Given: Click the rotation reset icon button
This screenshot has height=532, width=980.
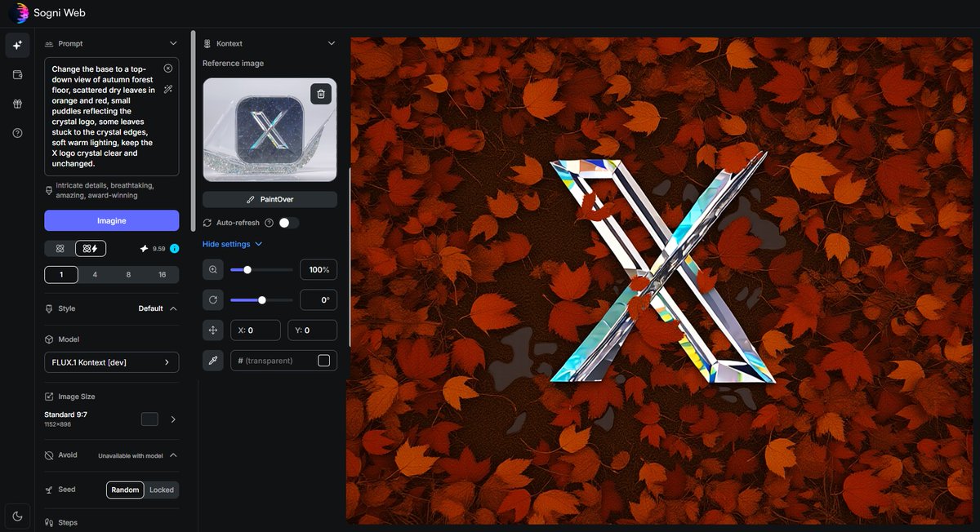Looking at the screenshot, I should pyautogui.click(x=213, y=300).
